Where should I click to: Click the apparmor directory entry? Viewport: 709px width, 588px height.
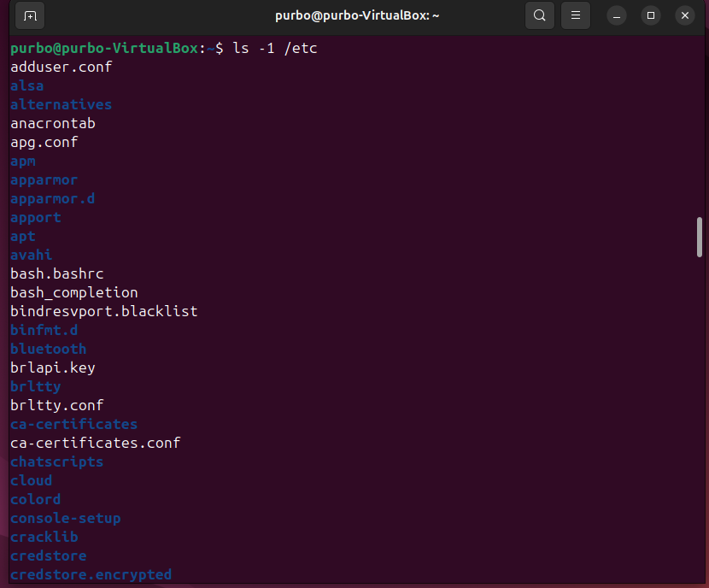(x=44, y=180)
